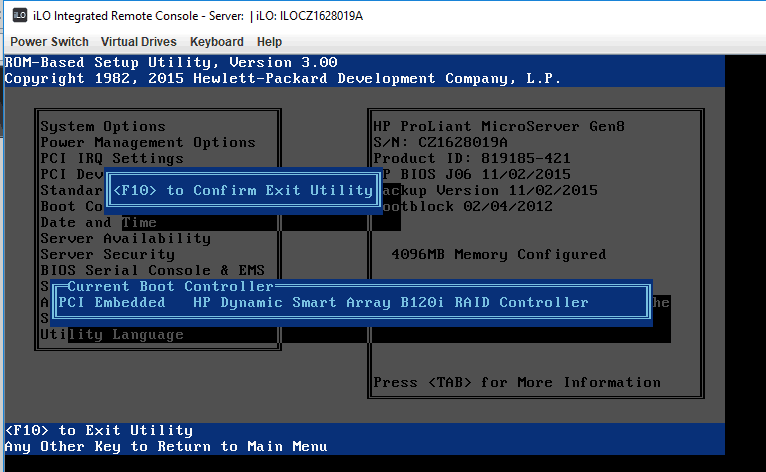This screenshot has height=472, width=766.
Task: Open the Power Switch menu
Action: (x=49, y=42)
